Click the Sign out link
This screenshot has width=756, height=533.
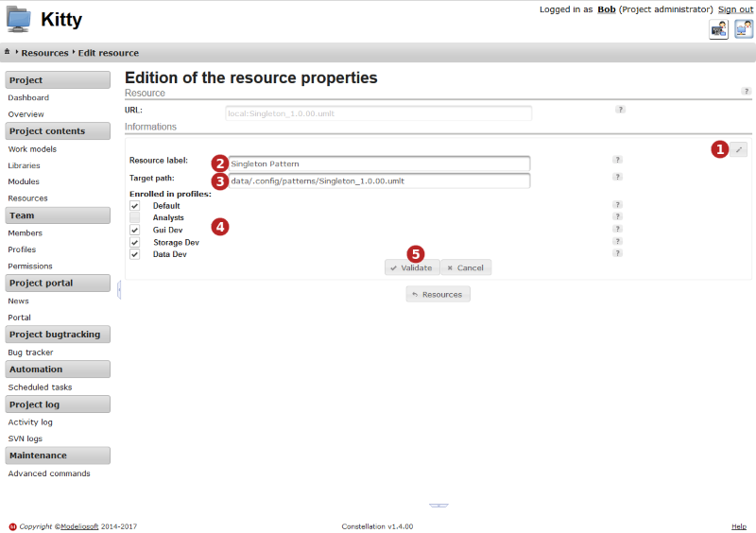click(735, 9)
